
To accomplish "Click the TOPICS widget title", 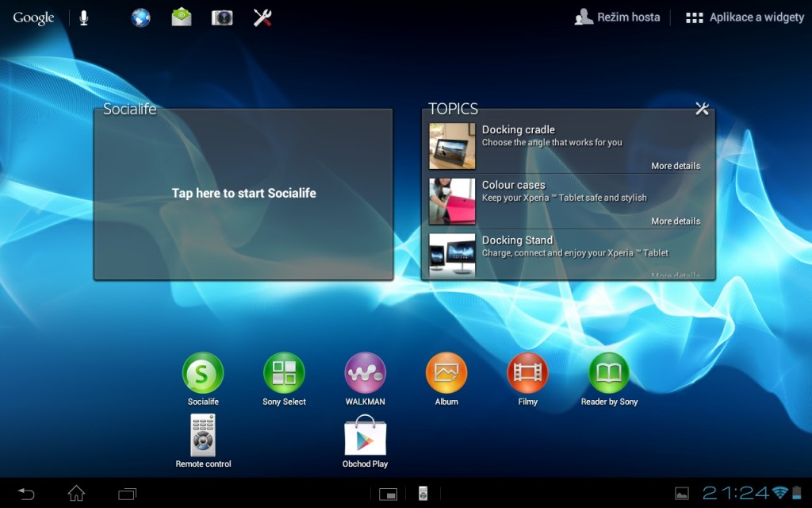I will tap(453, 109).
